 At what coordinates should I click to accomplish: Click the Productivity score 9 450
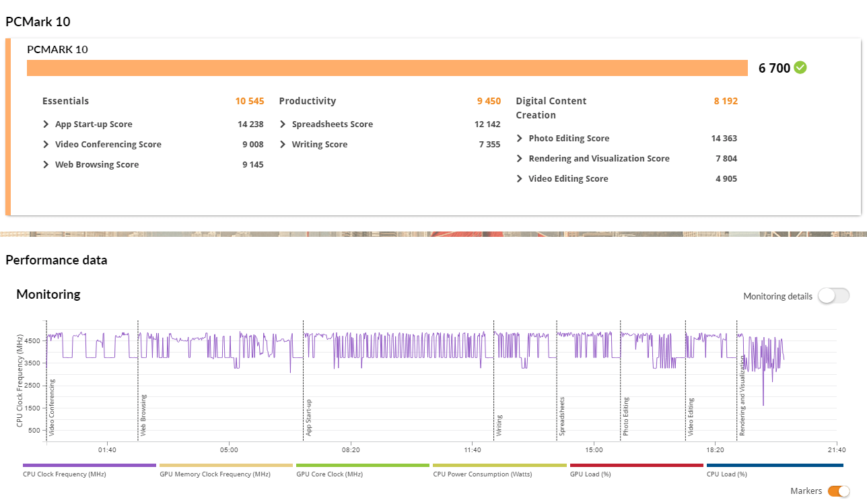point(489,101)
